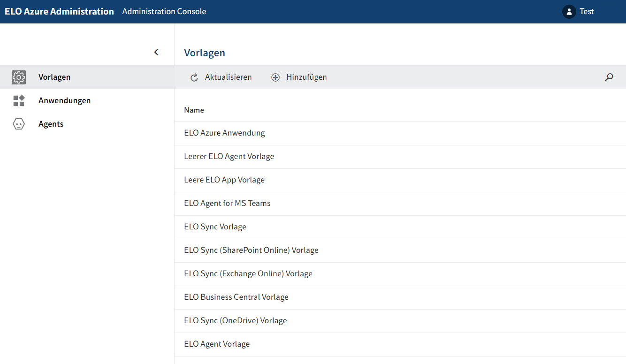Click the ELO Azure Administration title
Viewport: 626px width, 364px height.
[x=59, y=12]
